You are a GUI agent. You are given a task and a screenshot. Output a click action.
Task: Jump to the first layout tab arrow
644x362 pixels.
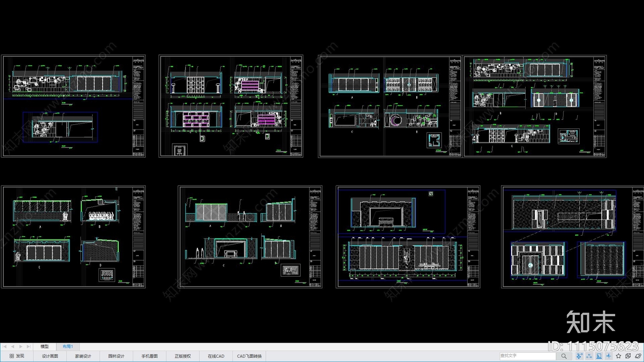click(5, 346)
